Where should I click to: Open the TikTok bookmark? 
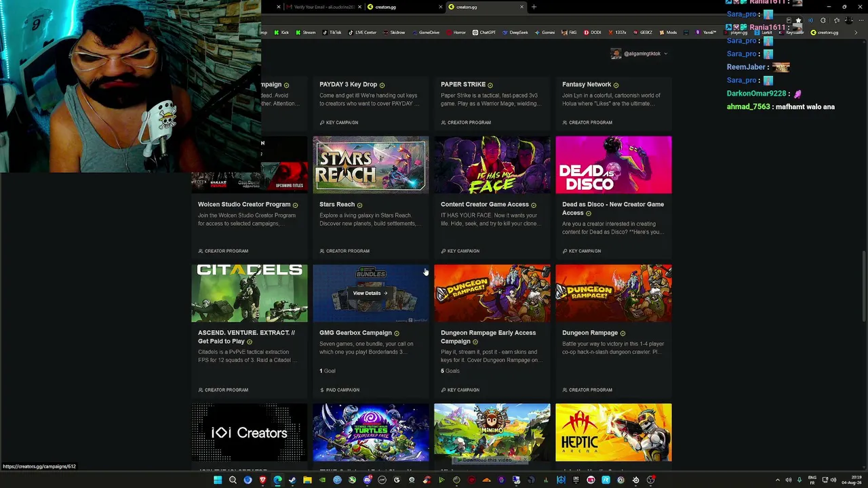(332, 33)
